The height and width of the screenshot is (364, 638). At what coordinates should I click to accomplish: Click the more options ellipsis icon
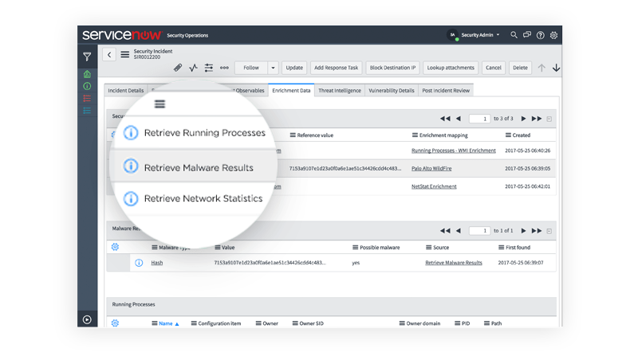[x=224, y=68]
